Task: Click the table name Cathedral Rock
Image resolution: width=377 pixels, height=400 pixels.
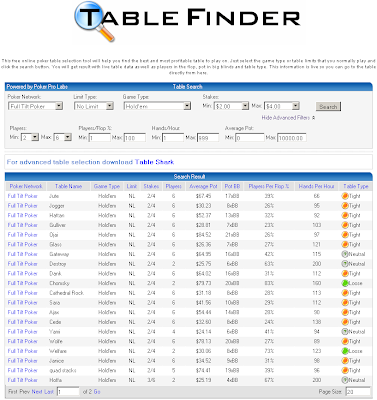Action: tap(66, 293)
